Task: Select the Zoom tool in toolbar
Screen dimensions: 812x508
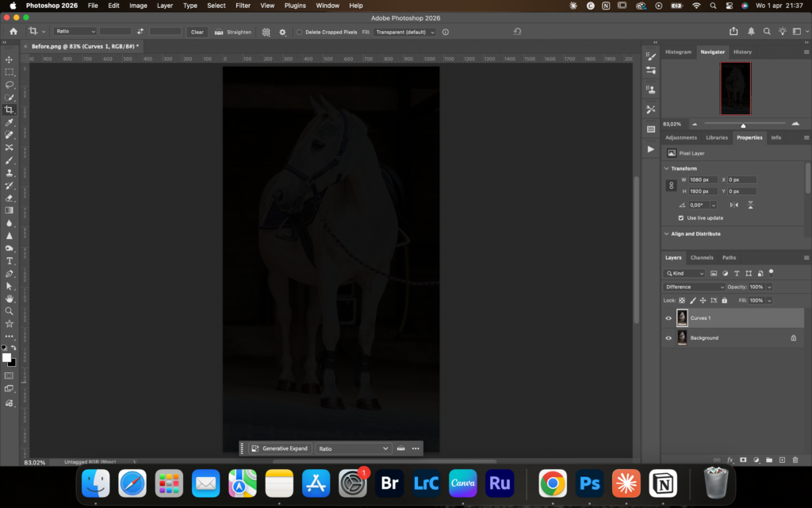Action: [10, 311]
